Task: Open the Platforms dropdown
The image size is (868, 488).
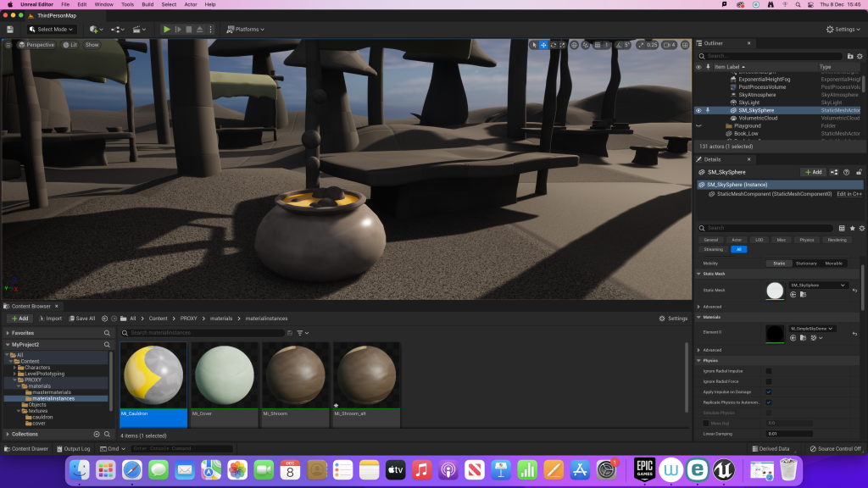Action: click(x=245, y=30)
